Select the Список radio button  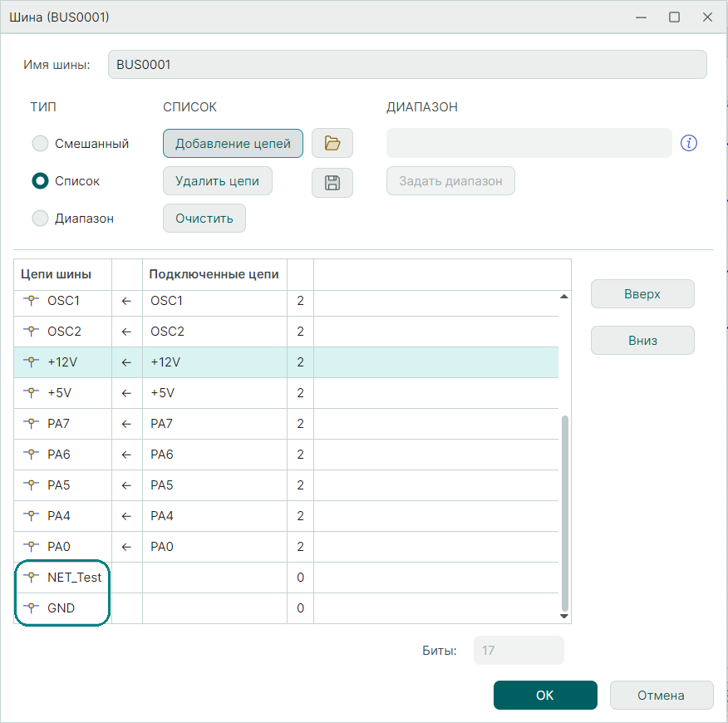click(40, 181)
